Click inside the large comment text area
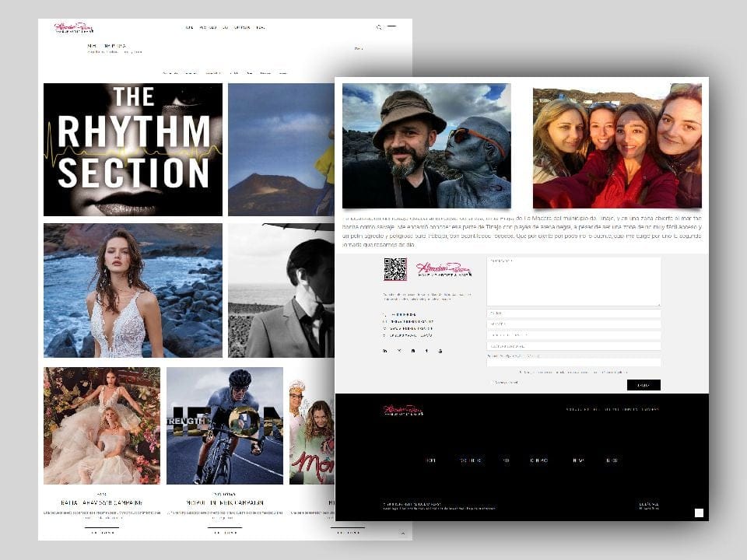This screenshot has width=747, height=560. (x=573, y=282)
